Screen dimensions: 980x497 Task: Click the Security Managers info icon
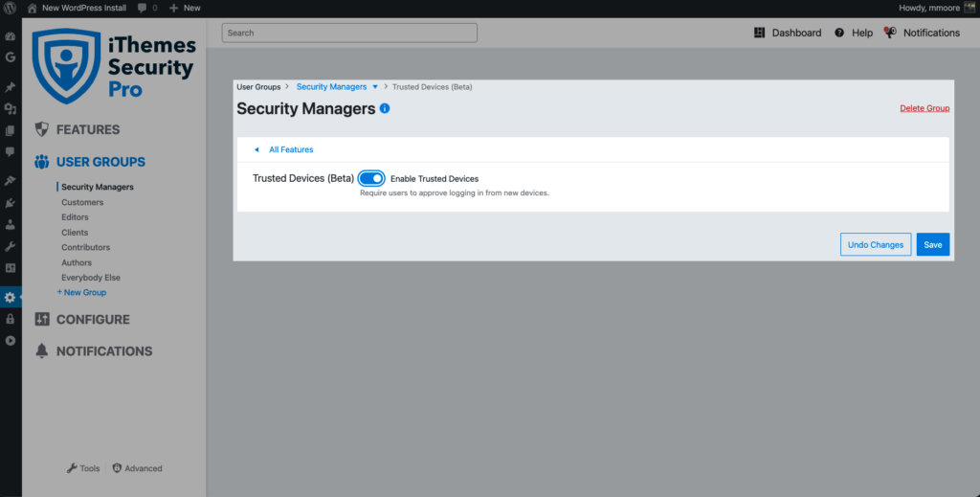click(x=385, y=108)
